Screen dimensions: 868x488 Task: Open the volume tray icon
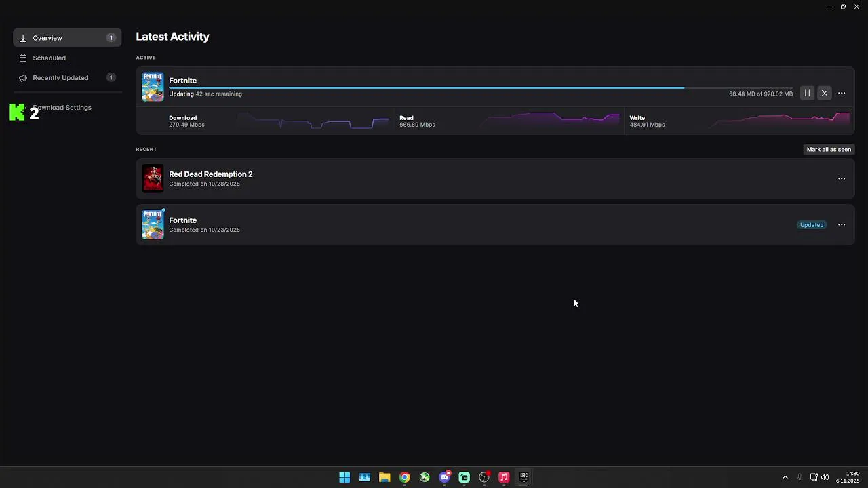825,477
